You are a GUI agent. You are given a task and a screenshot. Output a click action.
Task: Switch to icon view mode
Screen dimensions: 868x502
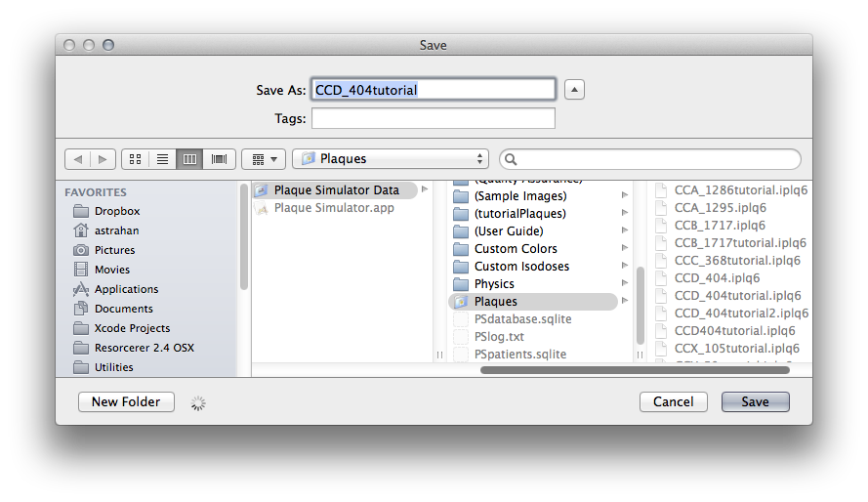click(136, 158)
